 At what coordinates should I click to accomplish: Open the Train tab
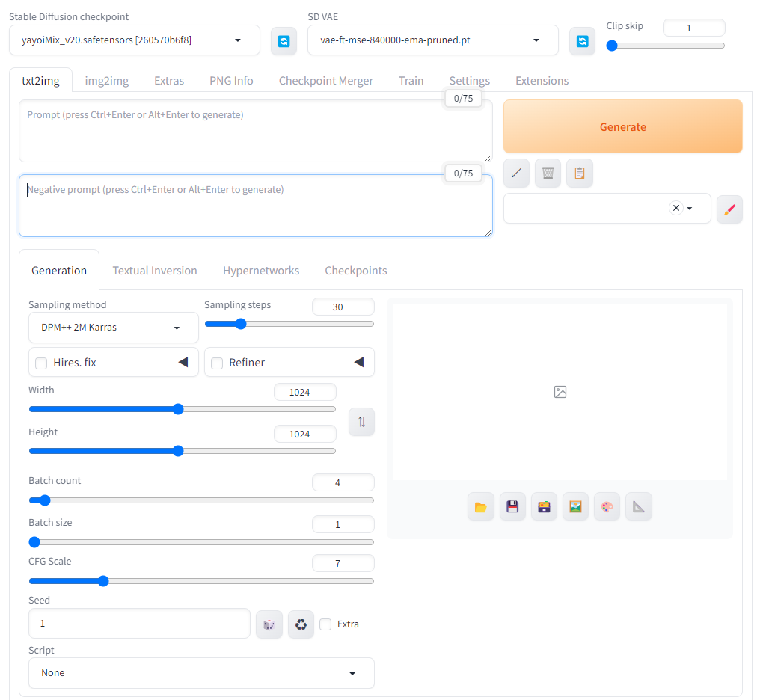click(x=411, y=81)
